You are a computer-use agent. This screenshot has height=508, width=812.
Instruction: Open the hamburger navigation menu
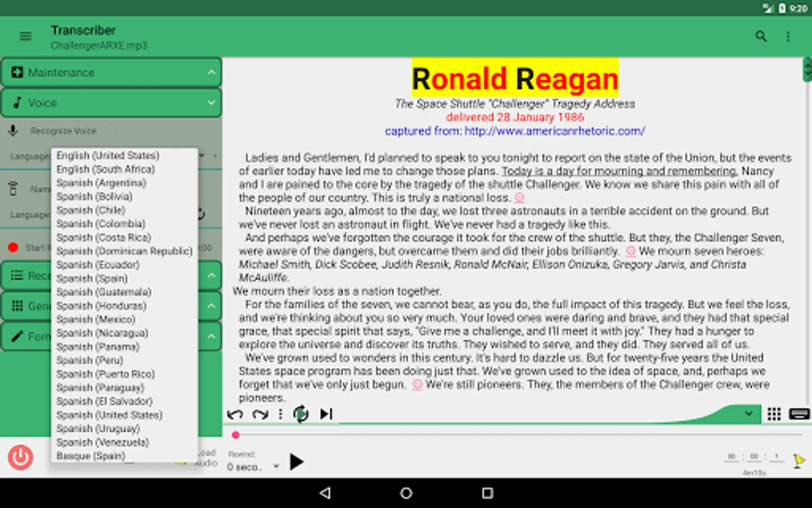[x=25, y=36]
